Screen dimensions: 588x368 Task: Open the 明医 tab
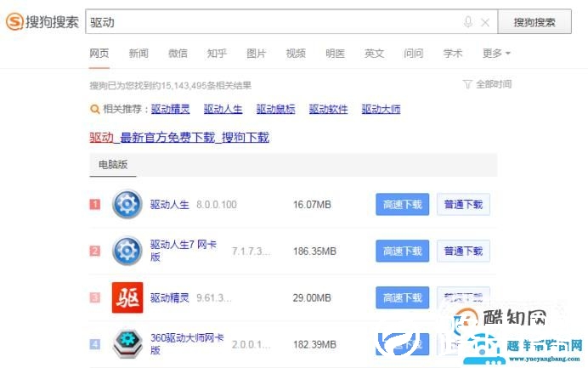pos(335,54)
